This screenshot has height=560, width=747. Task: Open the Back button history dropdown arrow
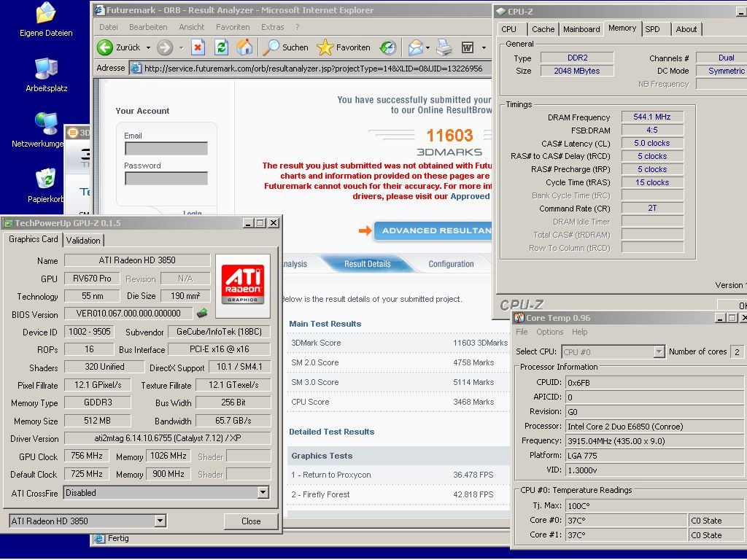click(x=148, y=47)
